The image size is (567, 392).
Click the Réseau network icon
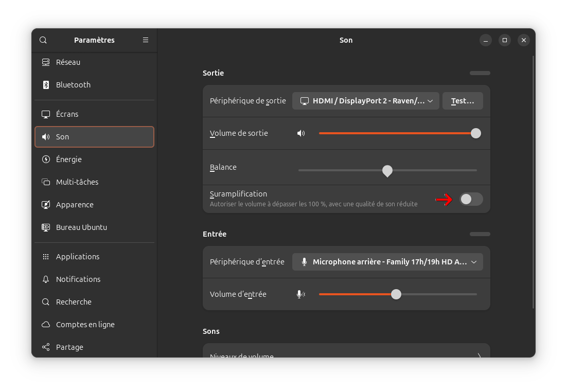pos(46,62)
